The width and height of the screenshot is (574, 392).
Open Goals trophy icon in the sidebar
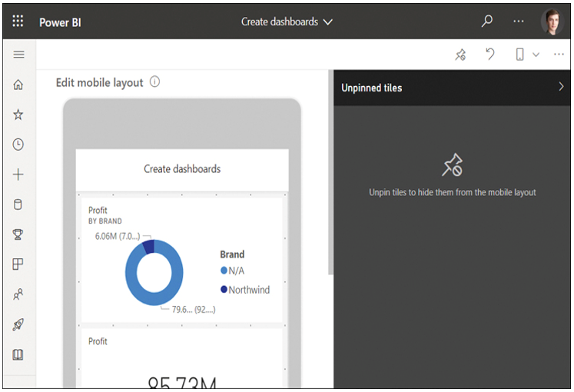click(x=18, y=234)
